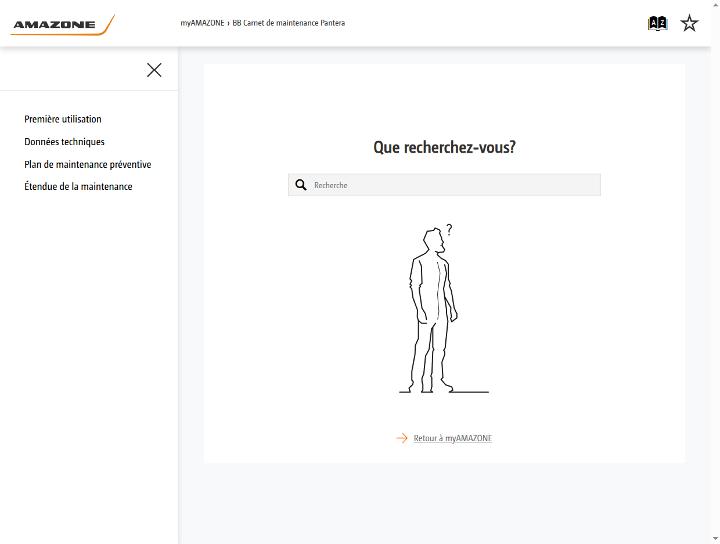Click the magnifying glass search icon
This screenshot has height=544, width=720.
(x=301, y=185)
